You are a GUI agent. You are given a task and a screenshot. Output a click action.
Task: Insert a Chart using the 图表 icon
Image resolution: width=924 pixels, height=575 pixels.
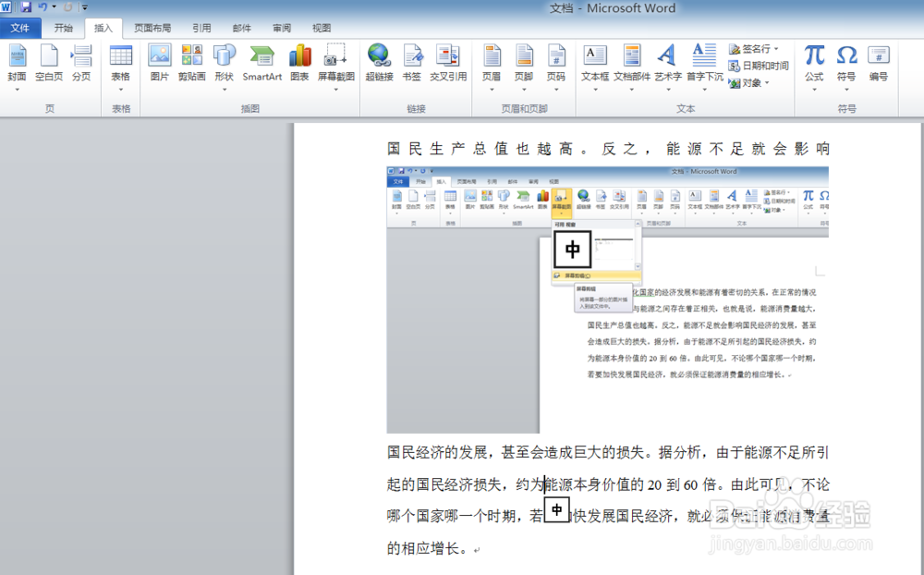point(299,62)
